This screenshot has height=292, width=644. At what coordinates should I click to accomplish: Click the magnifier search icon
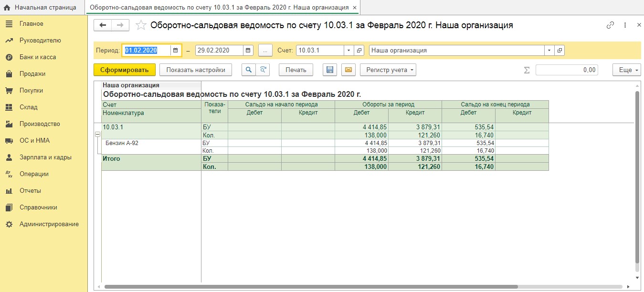tap(248, 70)
